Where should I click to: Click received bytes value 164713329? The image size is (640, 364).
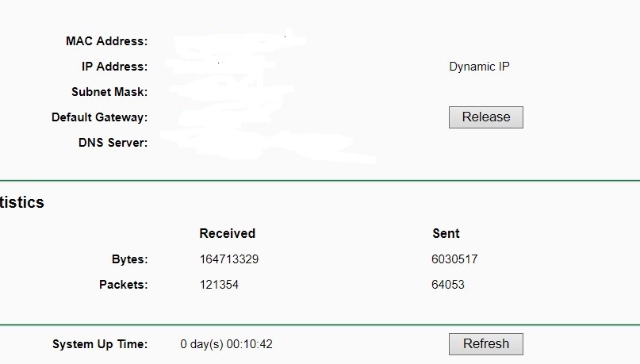(229, 259)
